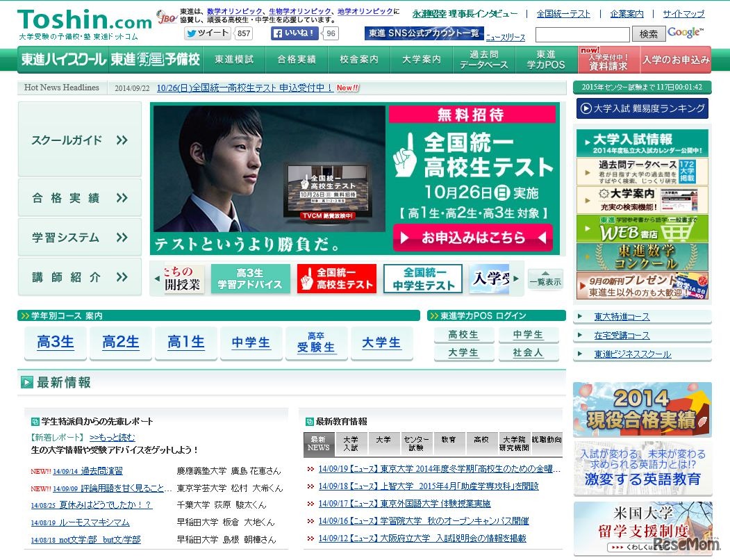The height and width of the screenshot is (560, 730).
Task: Open 東大特進コース link
Action: [622, 317]
